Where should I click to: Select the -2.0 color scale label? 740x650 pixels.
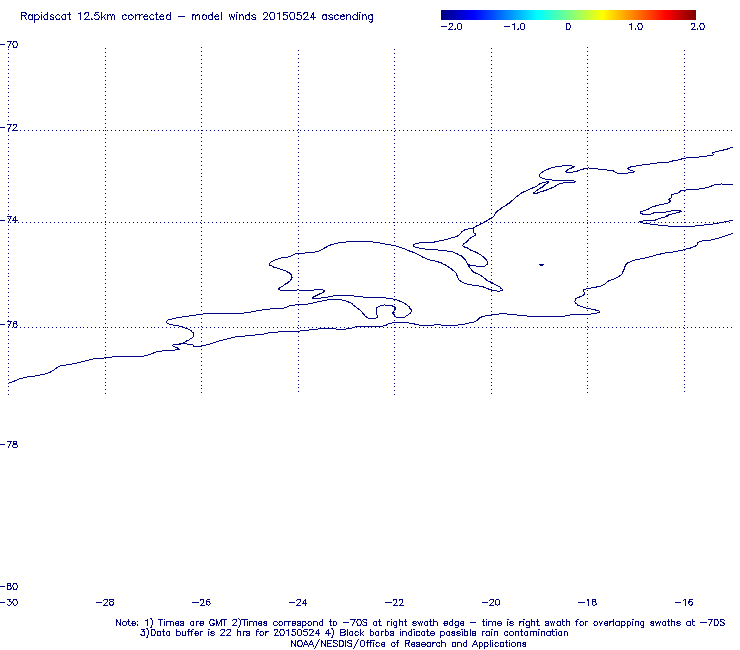coord(451,27)
